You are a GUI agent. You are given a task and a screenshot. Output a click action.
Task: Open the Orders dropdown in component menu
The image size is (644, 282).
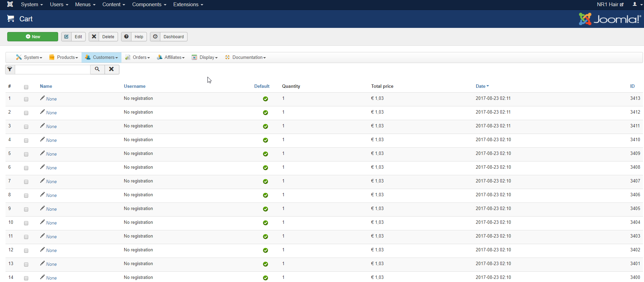pos(138,58)
